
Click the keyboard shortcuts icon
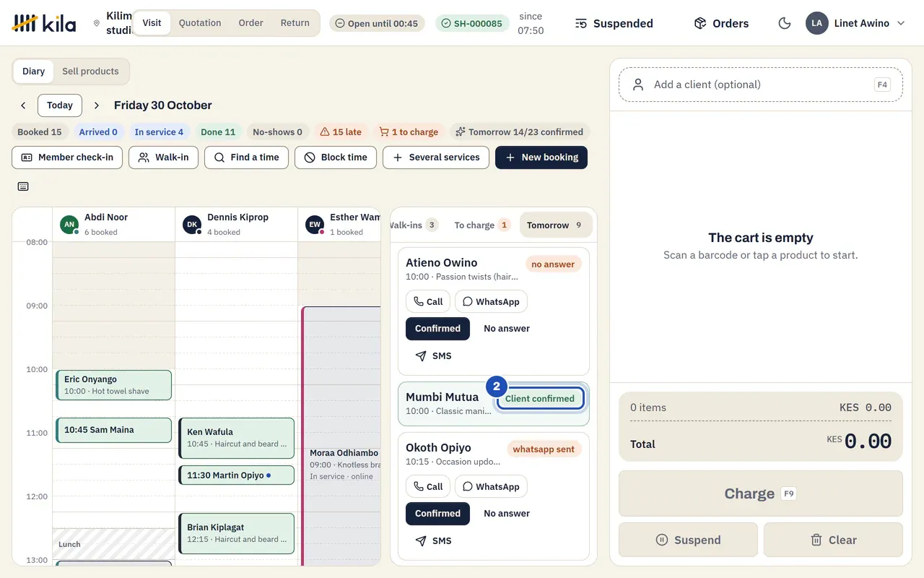(x=23, y=186)
